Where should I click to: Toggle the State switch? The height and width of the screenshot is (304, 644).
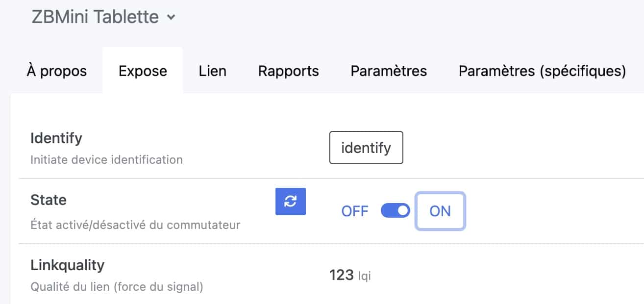click(396, 211)
